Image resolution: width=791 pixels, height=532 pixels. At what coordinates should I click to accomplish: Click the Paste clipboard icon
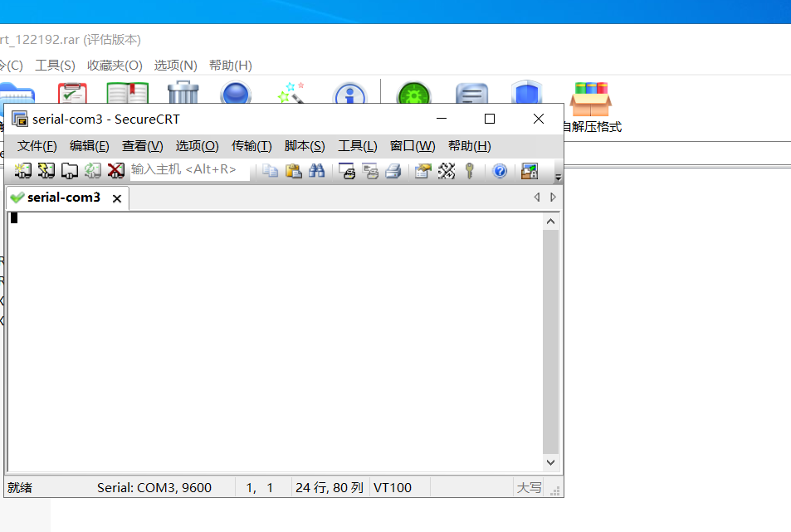pos(293,171)
